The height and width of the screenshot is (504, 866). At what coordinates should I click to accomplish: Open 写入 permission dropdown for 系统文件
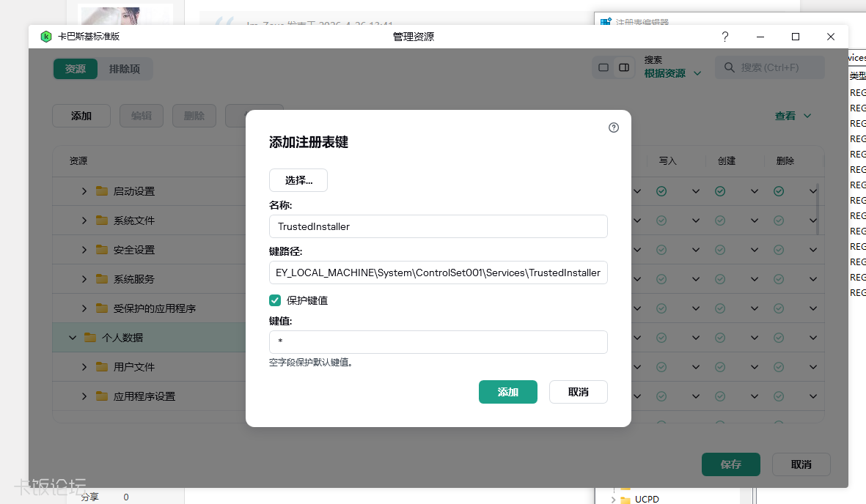click(696, 220)
